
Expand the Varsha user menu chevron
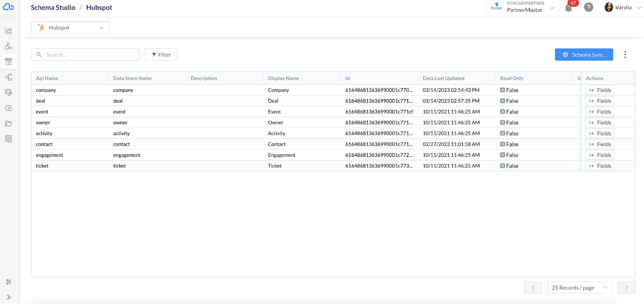[x=639, y=8]
